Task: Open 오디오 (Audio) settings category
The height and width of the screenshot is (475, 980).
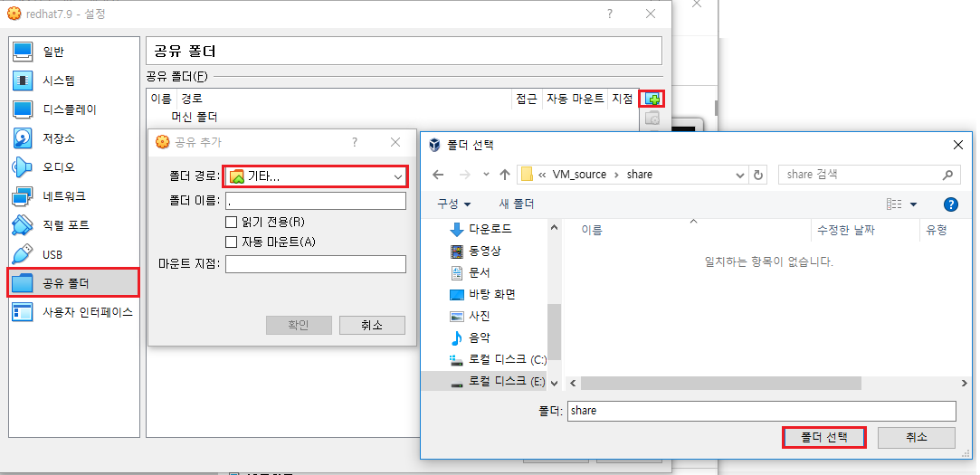Action: coord(74,166)
